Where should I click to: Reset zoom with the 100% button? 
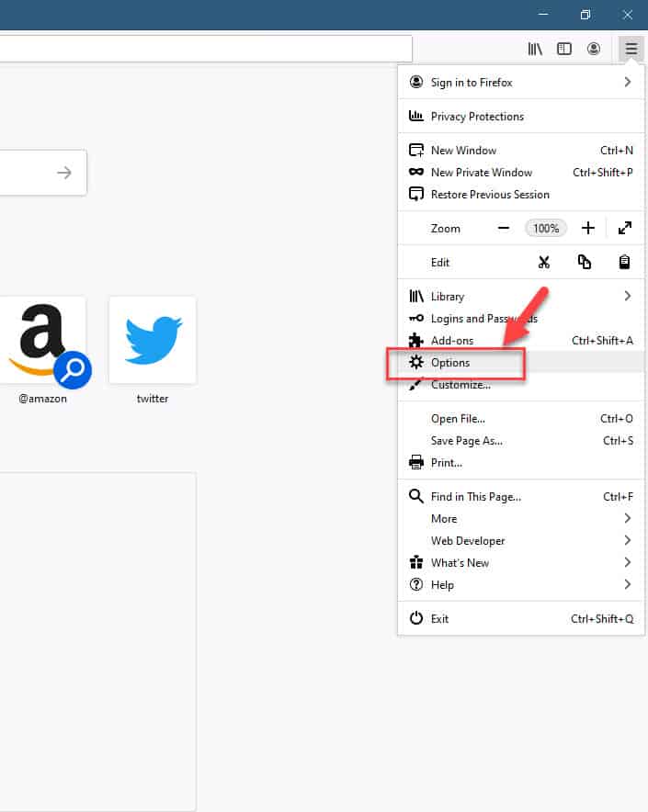tap(546, 228)
